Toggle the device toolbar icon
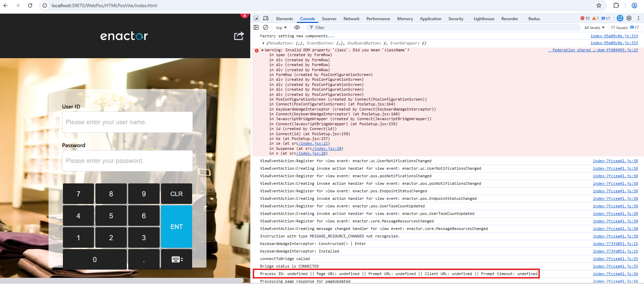Viewport: 644px width, 284px height. (266, 18)
